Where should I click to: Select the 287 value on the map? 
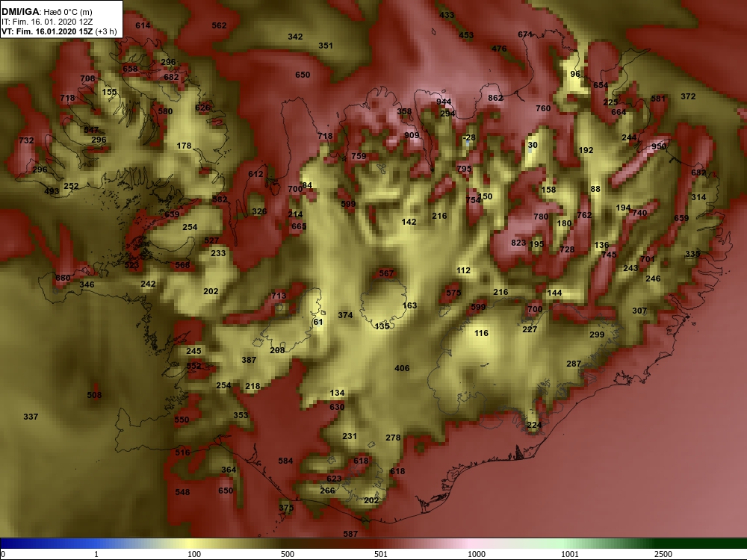[574, 364]
